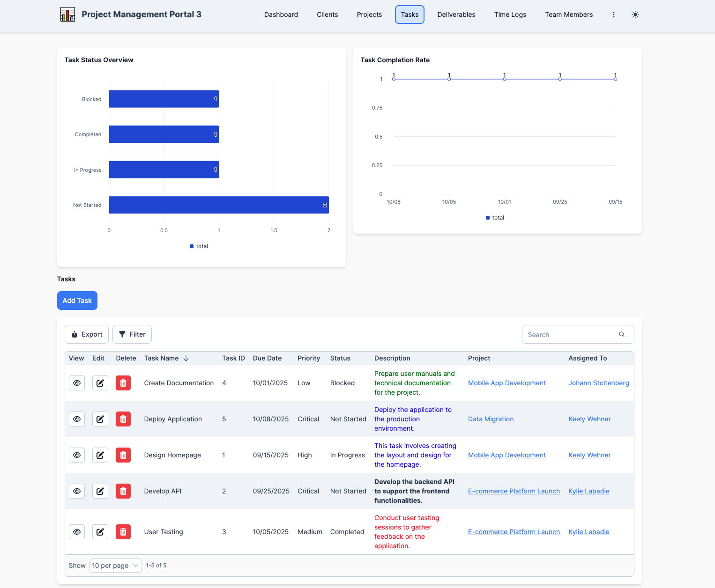Open the Filter options
Screen dimensions: 715x588
point(132,334)
